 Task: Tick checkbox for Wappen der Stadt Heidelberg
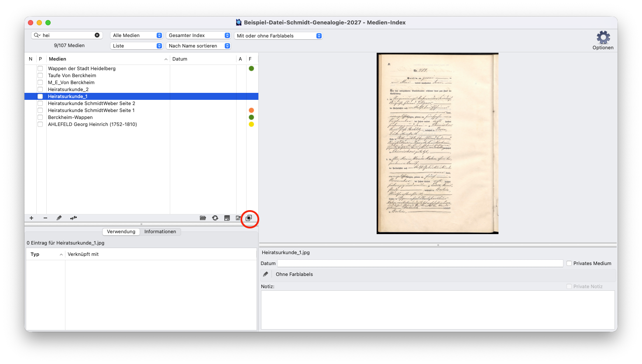pyautogui.click(x=40, y=68)
